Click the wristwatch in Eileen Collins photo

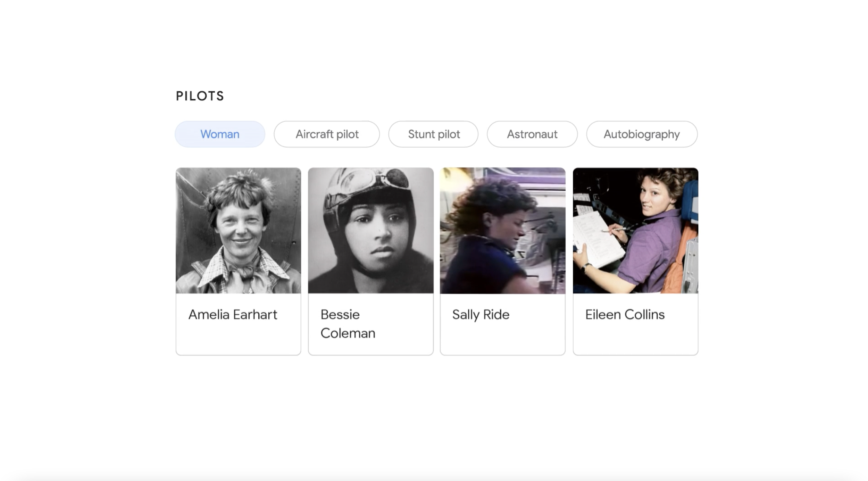click(x=587, y=267)
